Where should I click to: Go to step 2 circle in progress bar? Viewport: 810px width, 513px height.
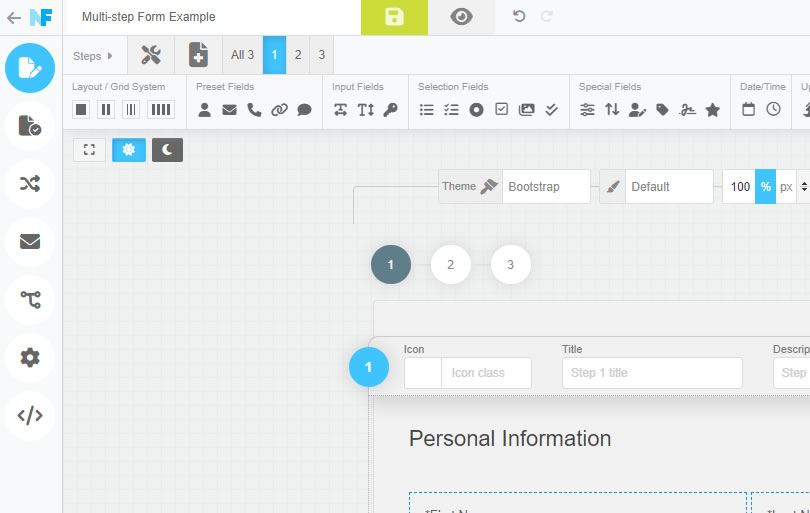(x=450, y=265)
